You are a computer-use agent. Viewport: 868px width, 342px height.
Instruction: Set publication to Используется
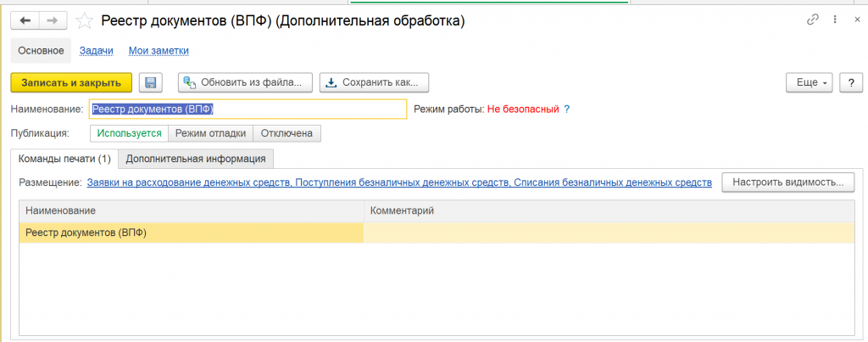(129, 133)
